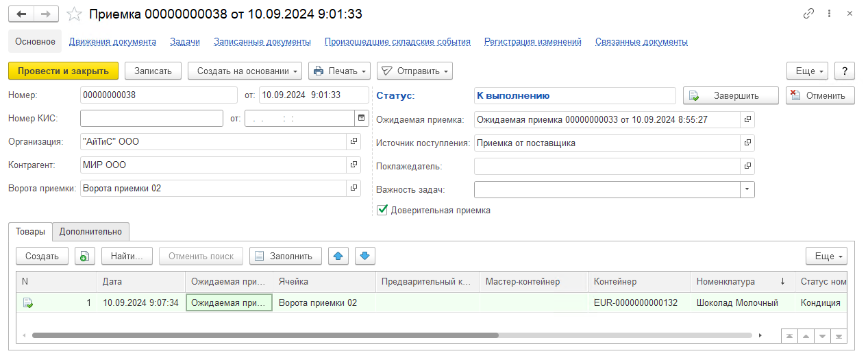Add row by copying with the green plus icon
Image resolution: width=868 pixels, height=358 pixels.
(84, 256)
